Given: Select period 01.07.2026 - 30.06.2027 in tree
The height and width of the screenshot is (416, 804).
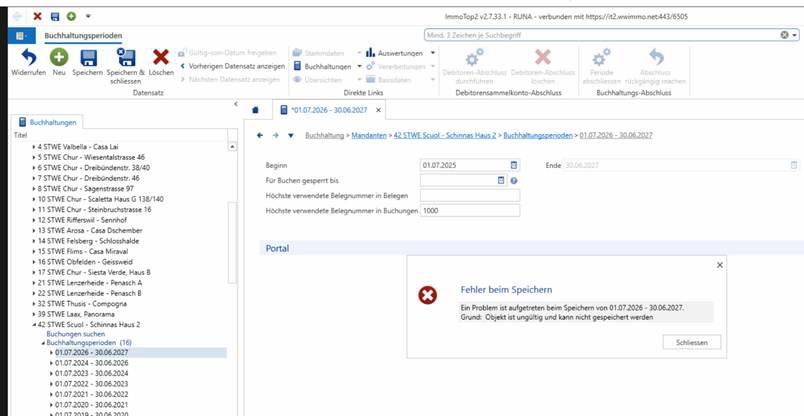Looking at the screenshot, I should tap(92, 352).
